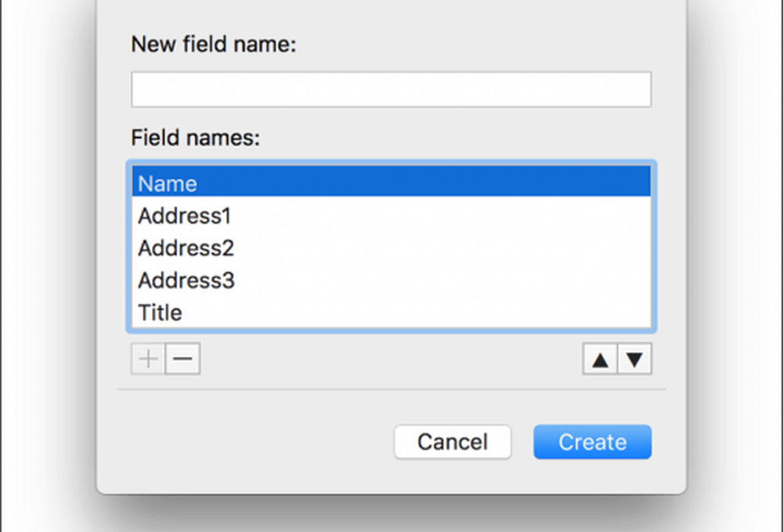
Task: Delete highlighted Name entry using minus icon
Action: click(182, 360)
